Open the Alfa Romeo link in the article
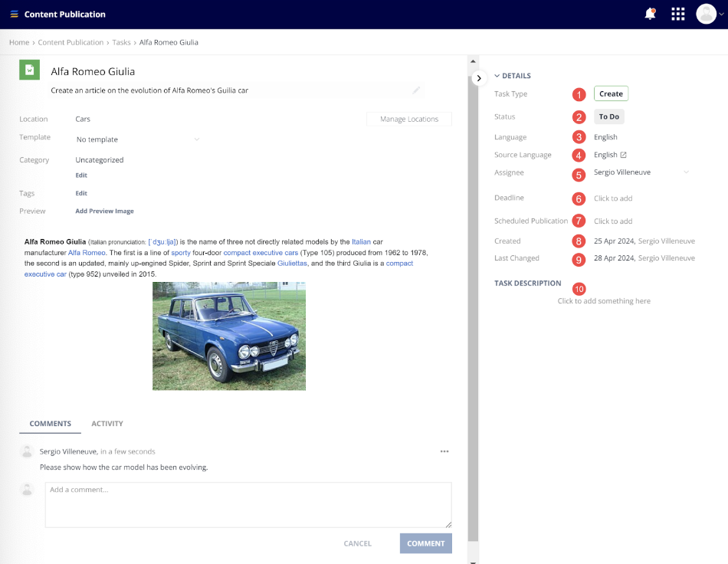This screenshot has width=728, height=564. pos(87,253)
